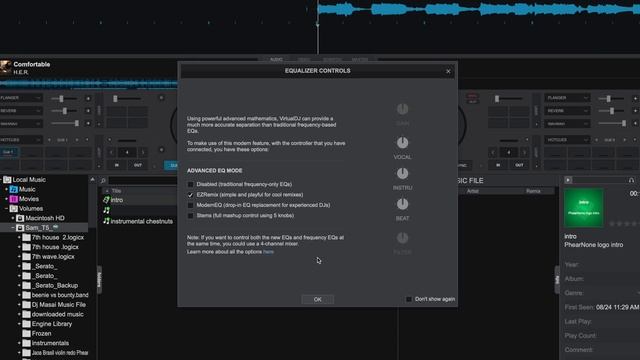Click the prelisten play icon in info panel
The image size is (640, 360).
coord(568,180)
